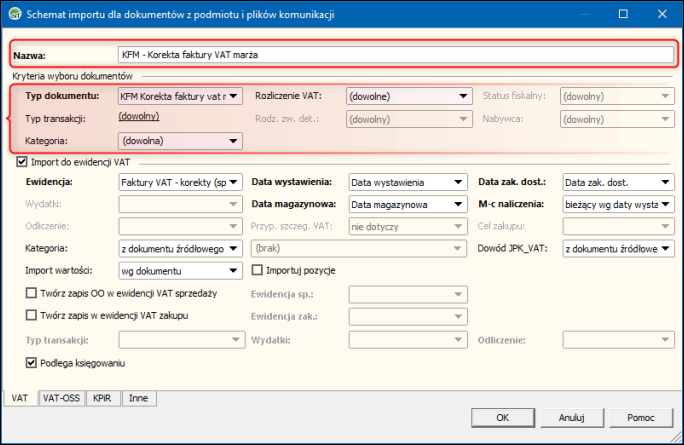
Task: Click the disabled (brak) category dropdown
Action: click(x=359, y=248)
